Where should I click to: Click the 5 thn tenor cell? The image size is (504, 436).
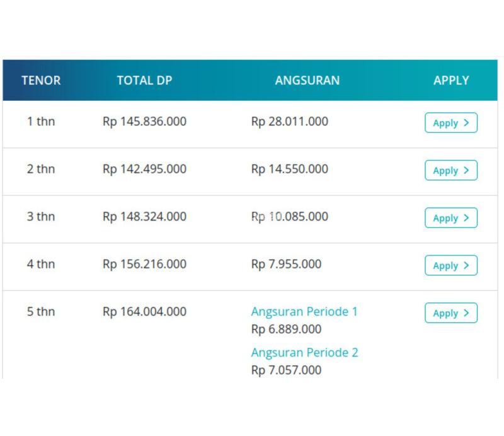point(41,311)
